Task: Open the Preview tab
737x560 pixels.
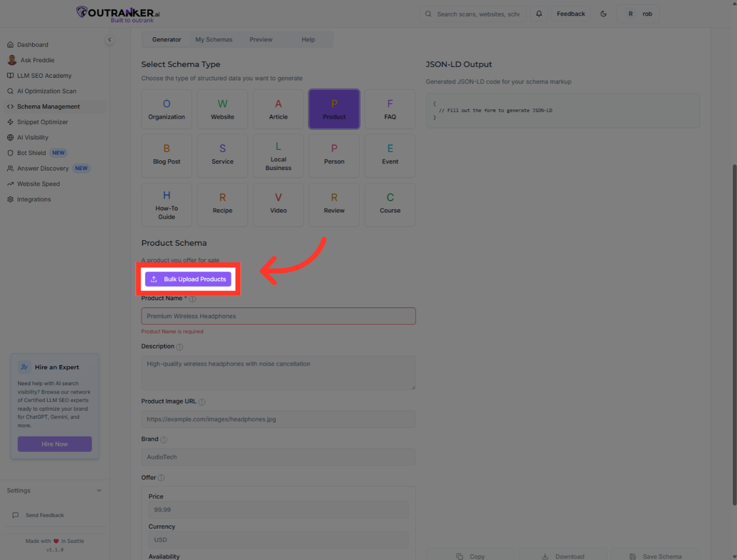Action: 261,39
